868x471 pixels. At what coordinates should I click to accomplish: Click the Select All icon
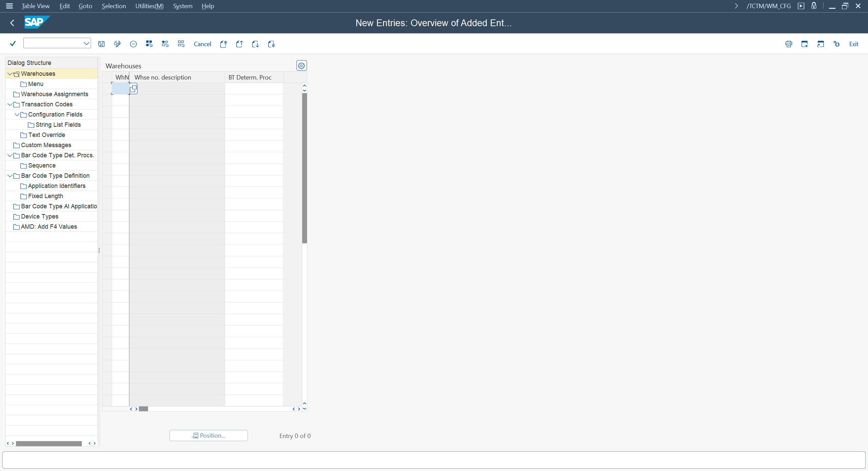click(x=149, y=44)
